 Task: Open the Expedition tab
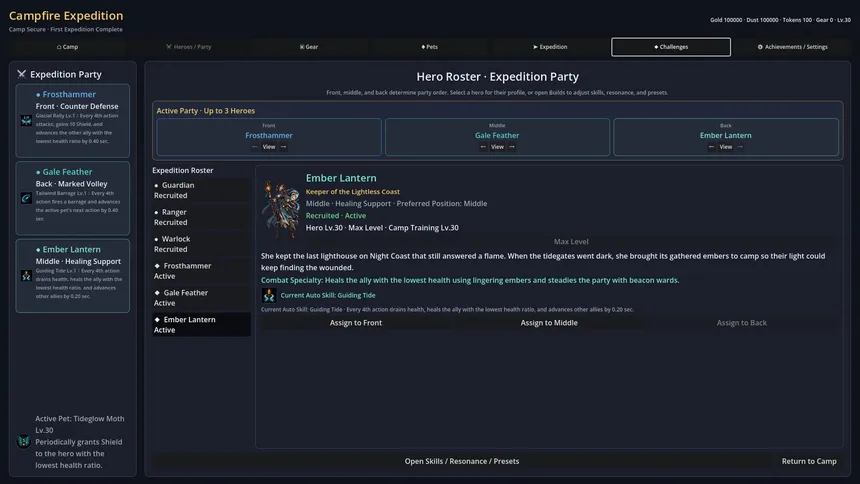pos(550,47)
